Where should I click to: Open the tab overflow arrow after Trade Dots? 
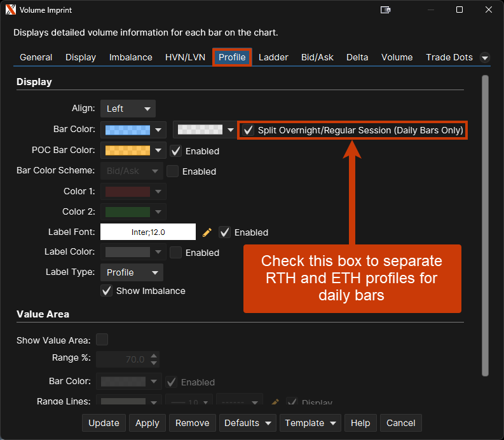tap(485, 58)
